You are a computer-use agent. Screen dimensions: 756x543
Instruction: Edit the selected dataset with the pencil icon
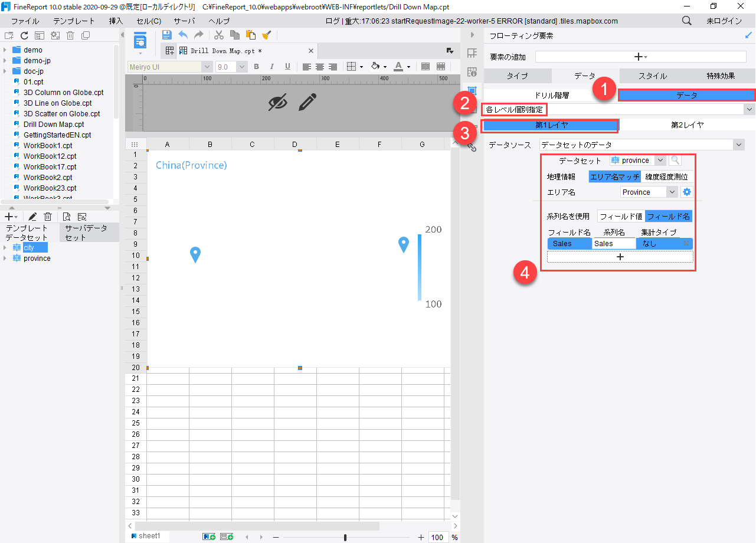tap(32, 217)
